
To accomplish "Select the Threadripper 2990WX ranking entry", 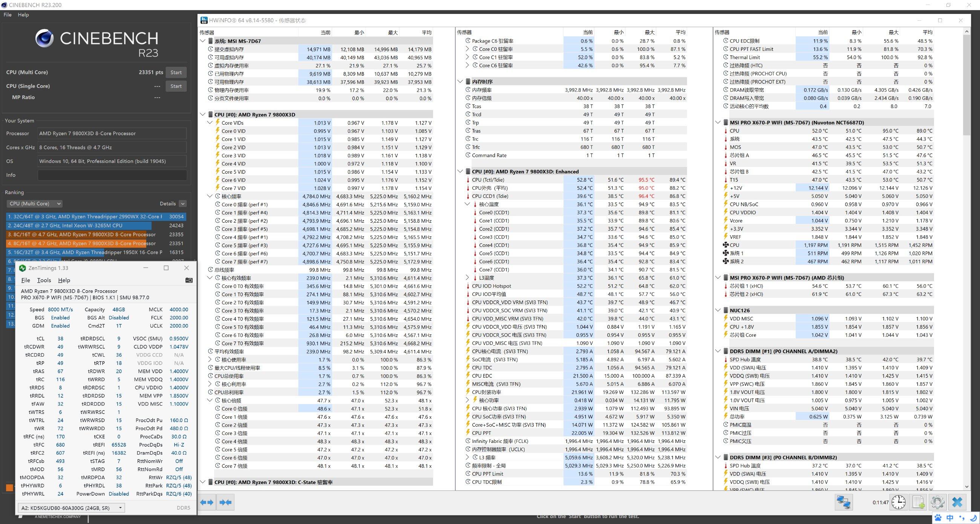I will click(x=96, y=216).
